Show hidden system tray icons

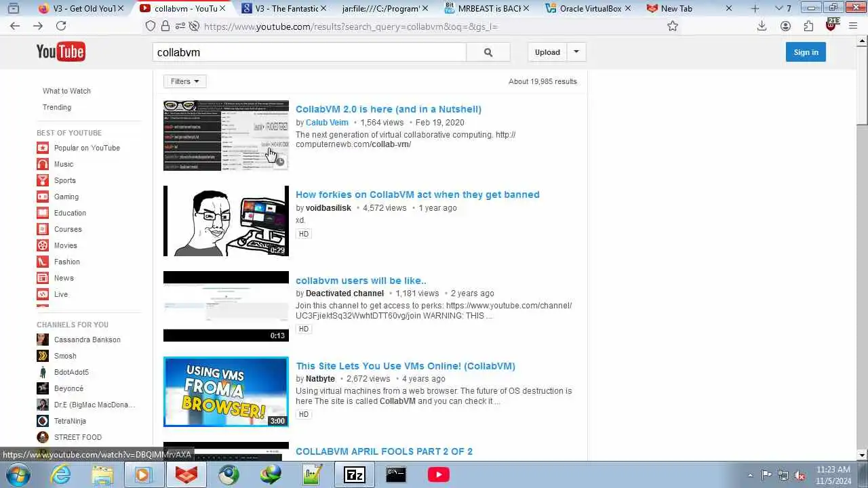(x=750, y=475)
